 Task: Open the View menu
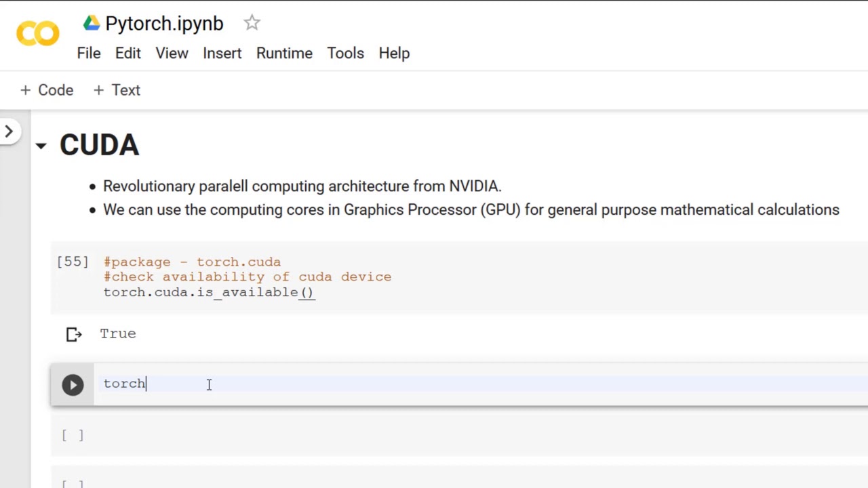(172, 53)
